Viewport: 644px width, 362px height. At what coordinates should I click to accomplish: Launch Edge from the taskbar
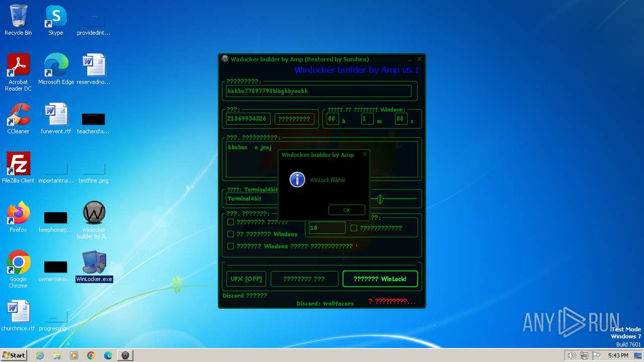pos(108,355)
